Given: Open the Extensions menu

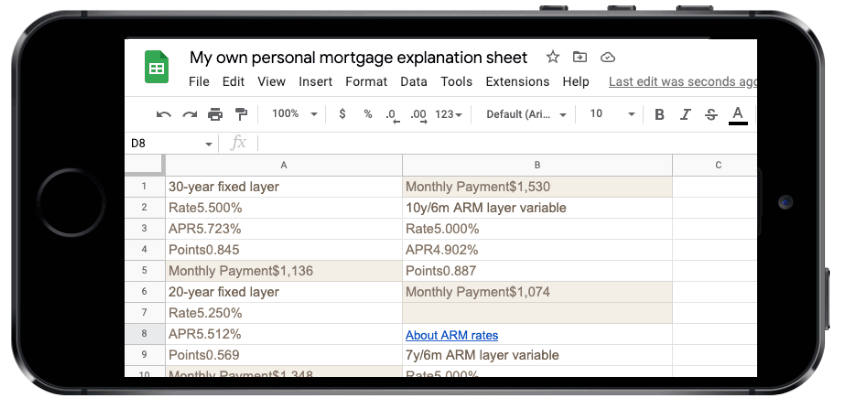Looking at the screenshot, I should click(x=517, y=82).
